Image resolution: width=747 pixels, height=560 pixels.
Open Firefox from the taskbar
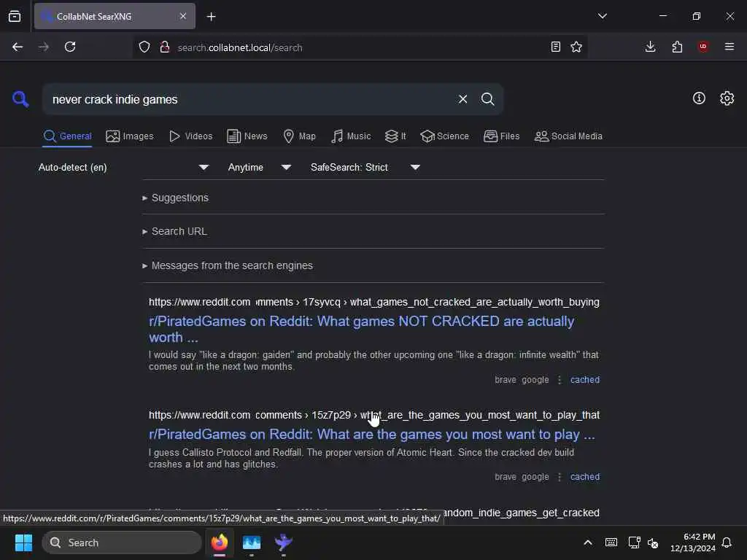coord(219,542)
